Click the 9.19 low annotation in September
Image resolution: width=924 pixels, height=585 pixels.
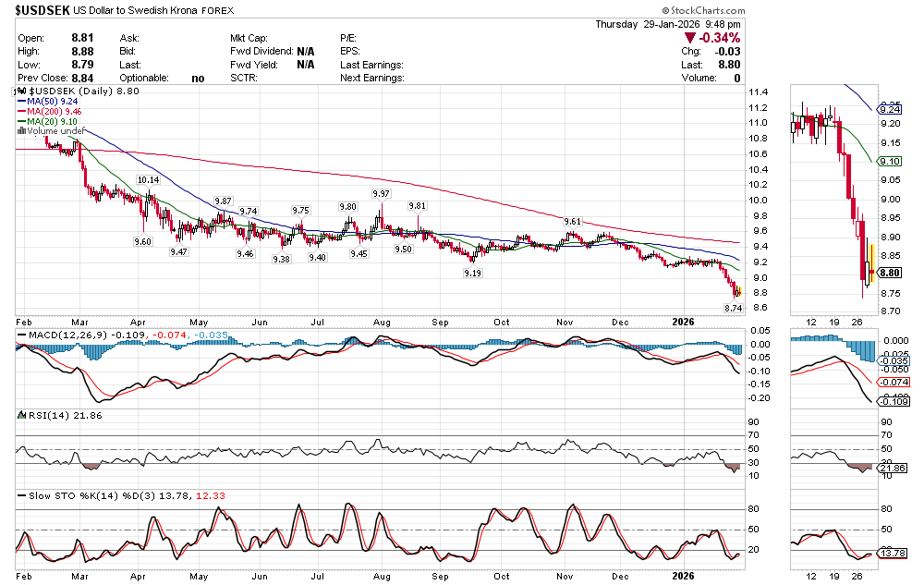pyautogui.click(x=472, y=274)
